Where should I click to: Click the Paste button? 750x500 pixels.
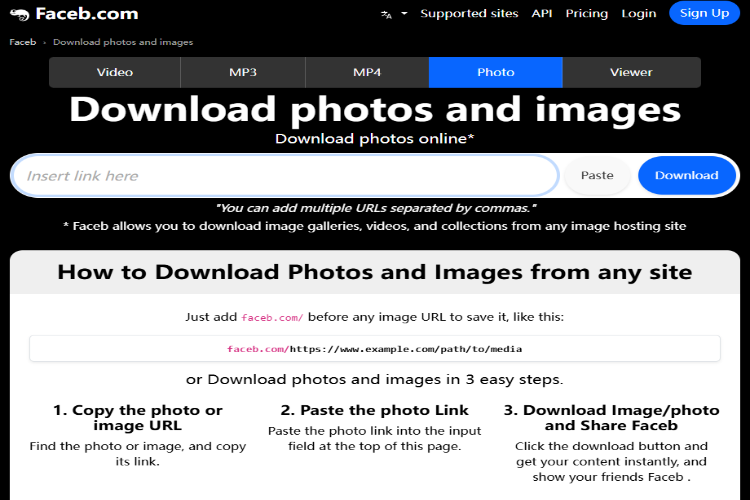(x=597, y=176)
